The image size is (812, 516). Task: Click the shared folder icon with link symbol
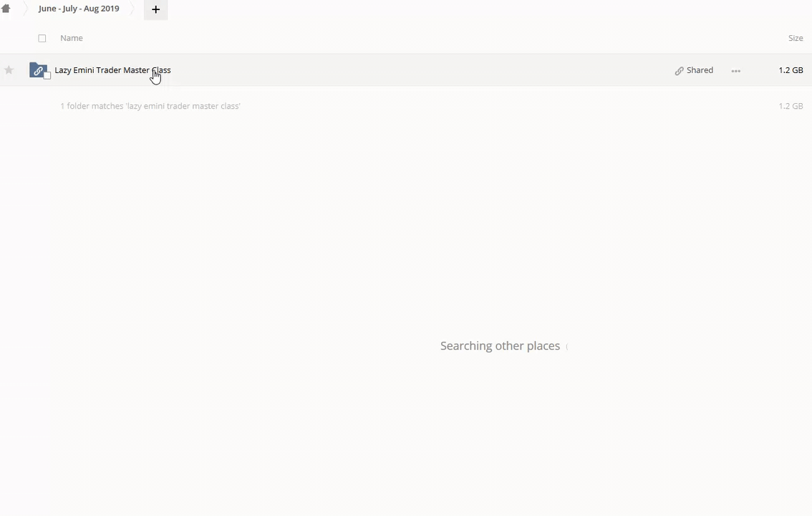tap(38, 70)
